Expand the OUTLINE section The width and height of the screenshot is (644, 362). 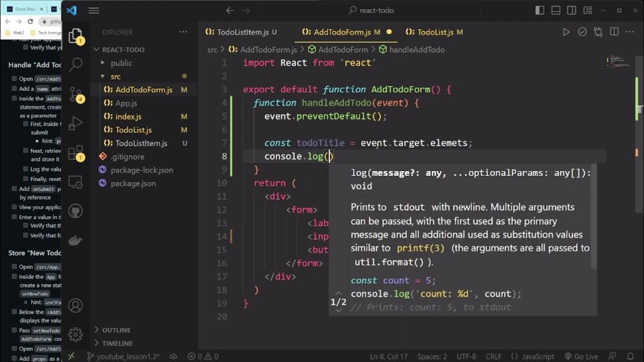116,330
